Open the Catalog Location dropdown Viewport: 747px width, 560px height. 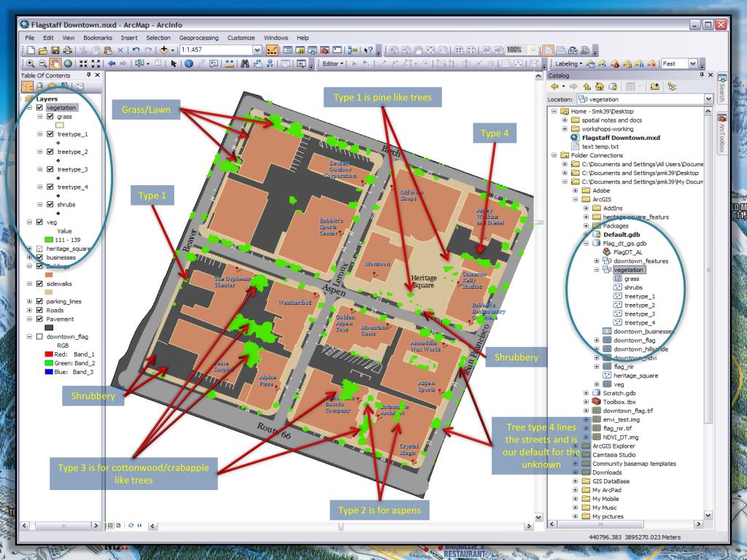[x=708, y=98]
